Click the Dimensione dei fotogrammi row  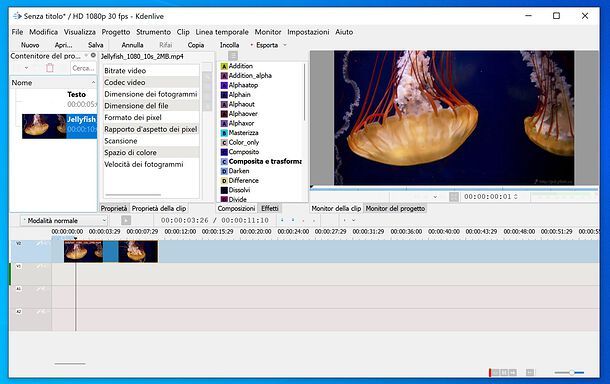151,94
